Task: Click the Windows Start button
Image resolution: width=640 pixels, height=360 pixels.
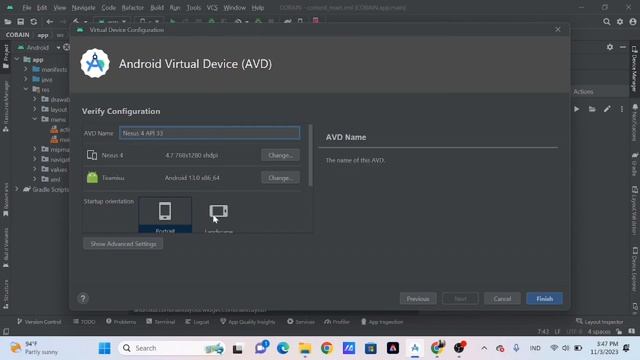Action: click(104, 348)
